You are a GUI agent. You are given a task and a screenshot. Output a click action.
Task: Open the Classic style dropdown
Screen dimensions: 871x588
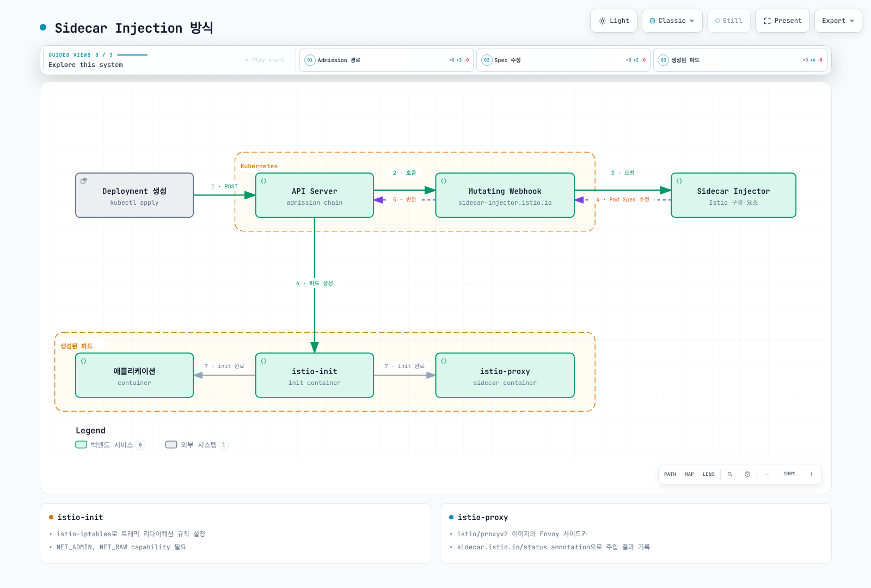(x=672, y=21)
